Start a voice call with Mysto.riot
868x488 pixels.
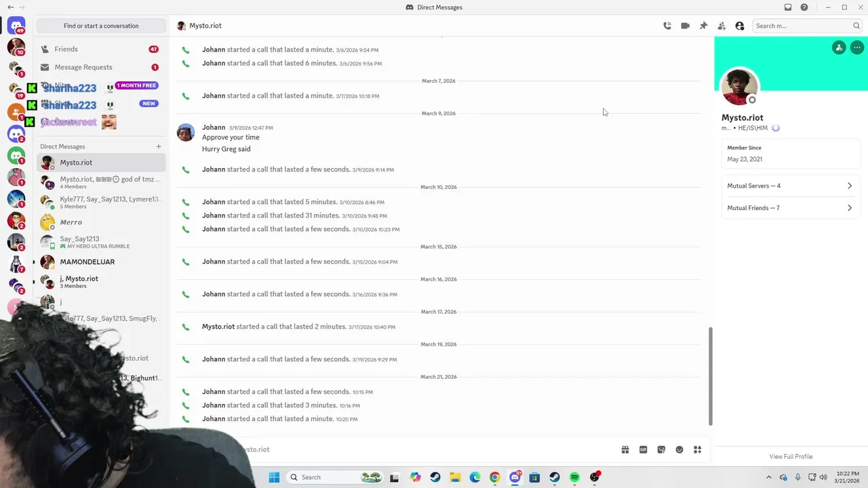tap(667, 26)
